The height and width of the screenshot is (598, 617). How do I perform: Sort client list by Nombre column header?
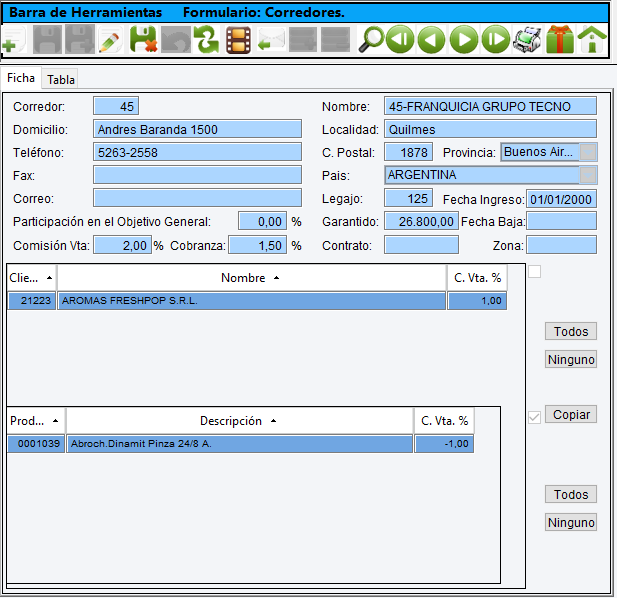coord(251,278)
